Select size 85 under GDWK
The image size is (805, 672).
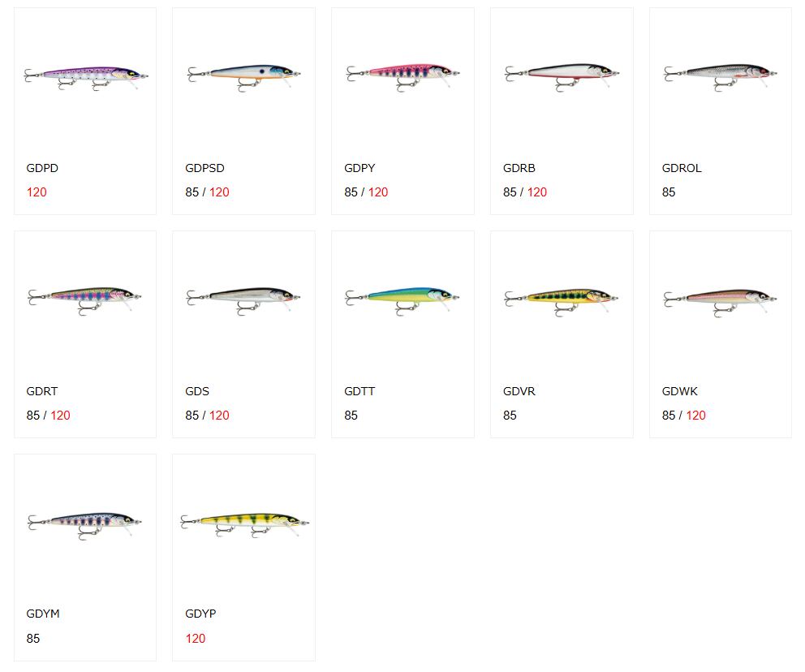click(x=669, y=416)
